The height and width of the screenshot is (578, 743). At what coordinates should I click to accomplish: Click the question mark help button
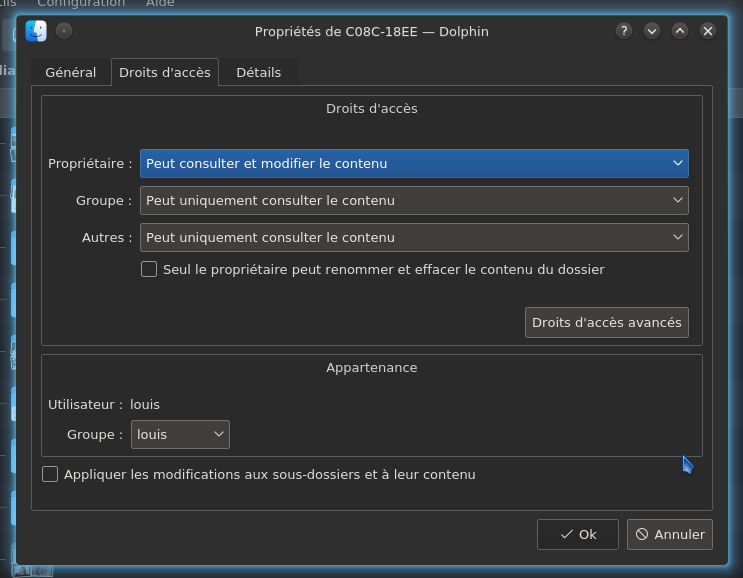pos(624,31)
